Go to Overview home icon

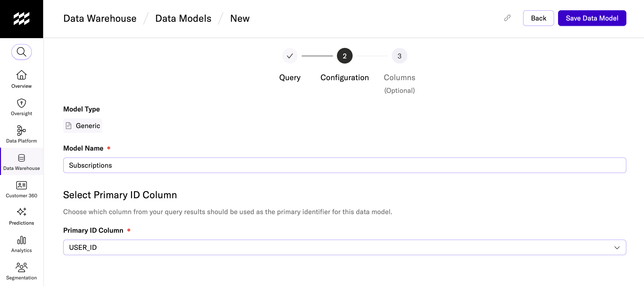tap(22, 75)
